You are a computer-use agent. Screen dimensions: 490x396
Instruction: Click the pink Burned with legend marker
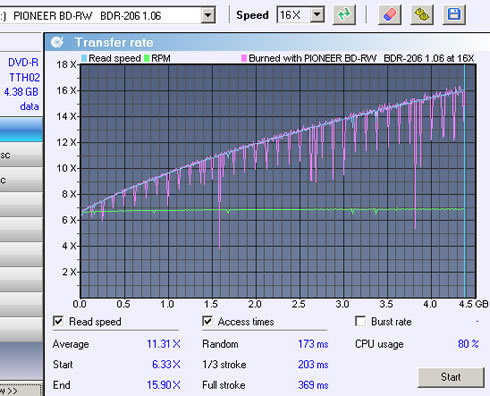coord(244,58)
